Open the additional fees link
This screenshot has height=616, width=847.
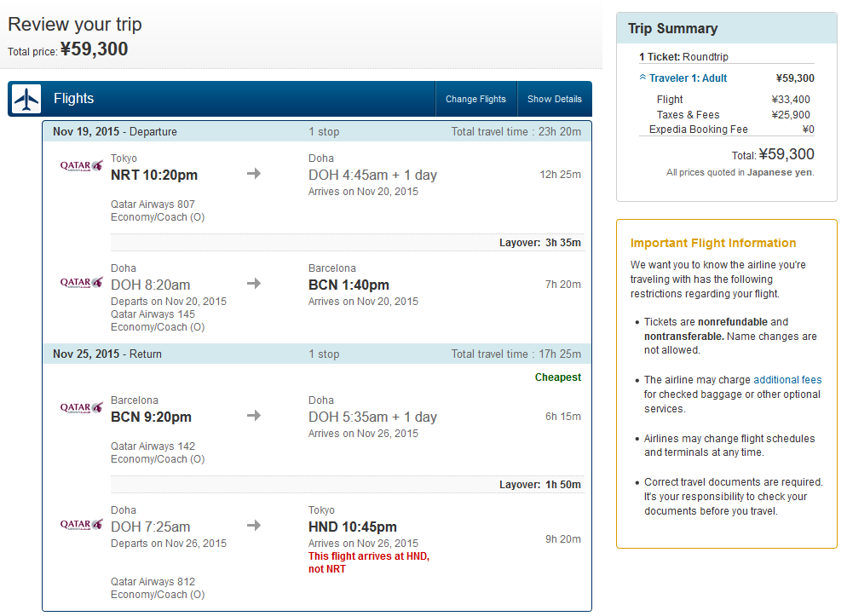787,380
